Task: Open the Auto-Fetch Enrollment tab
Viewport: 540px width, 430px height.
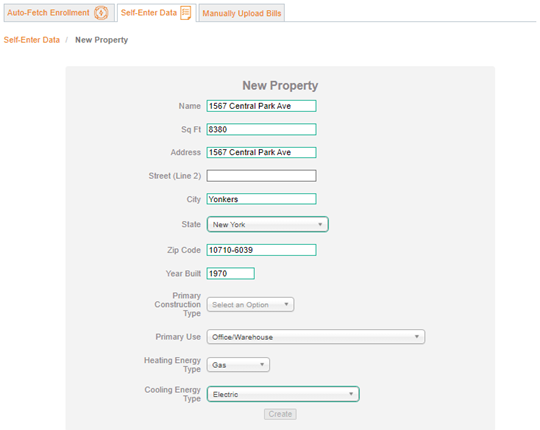Action: click(x=59, y=13)
